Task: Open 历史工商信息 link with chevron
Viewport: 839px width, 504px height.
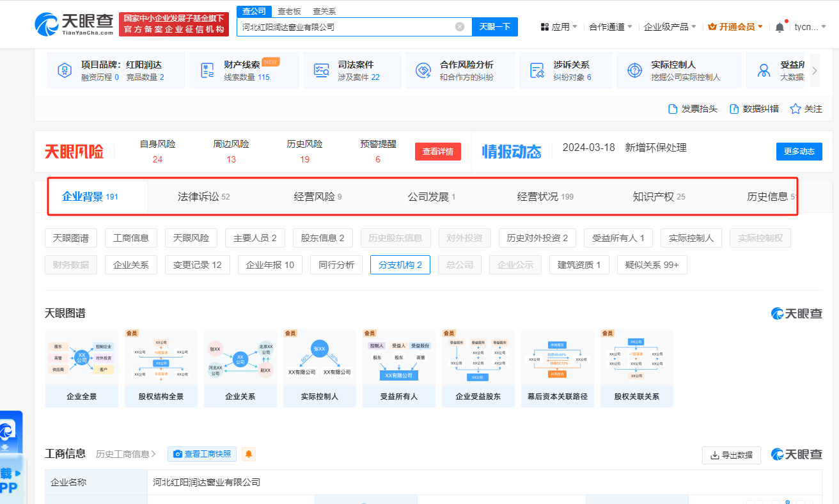Action: coord(126,454)
